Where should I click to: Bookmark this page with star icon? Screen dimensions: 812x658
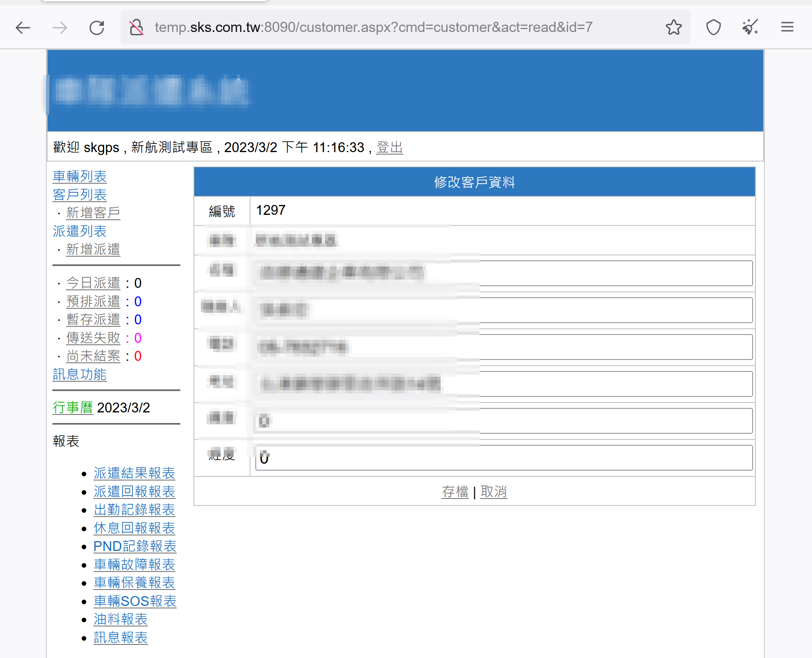click(673, 27)
